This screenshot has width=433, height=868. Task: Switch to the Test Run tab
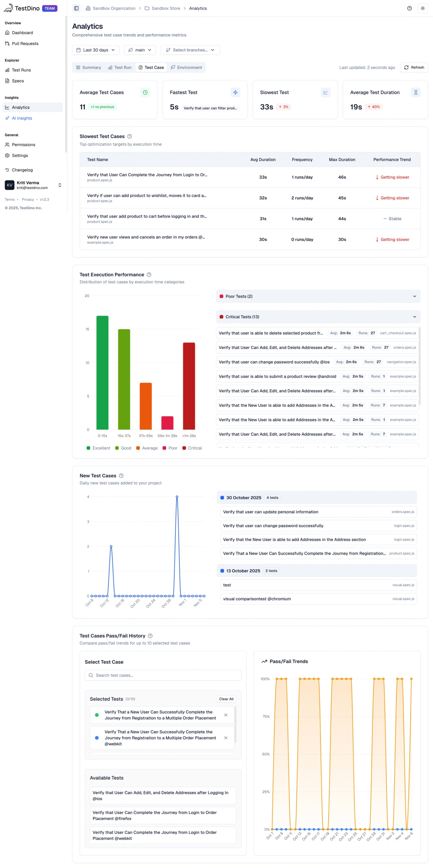[120, 67]
